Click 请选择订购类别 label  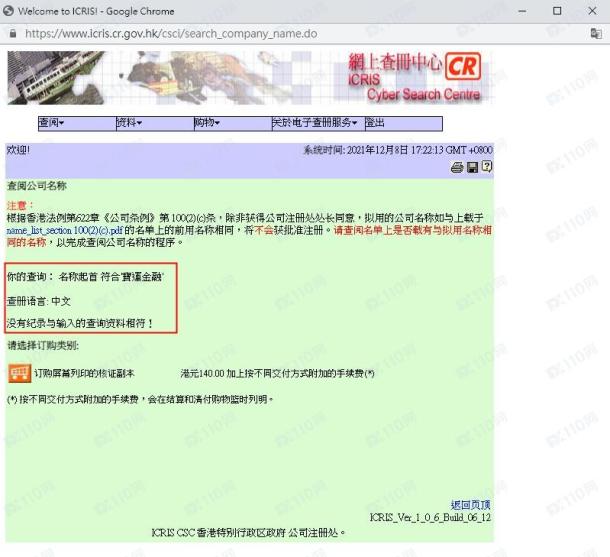(x=43, y=345)
